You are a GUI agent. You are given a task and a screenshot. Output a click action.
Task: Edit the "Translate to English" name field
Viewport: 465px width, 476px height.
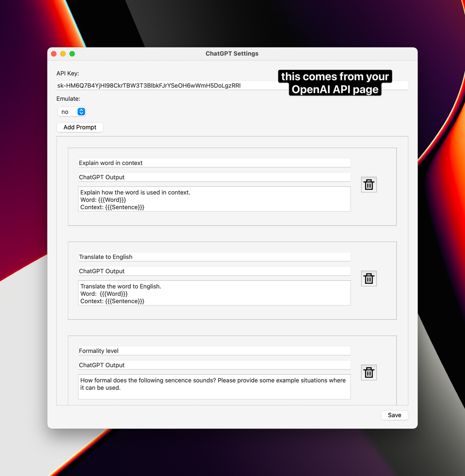click(x=214, y=257)
